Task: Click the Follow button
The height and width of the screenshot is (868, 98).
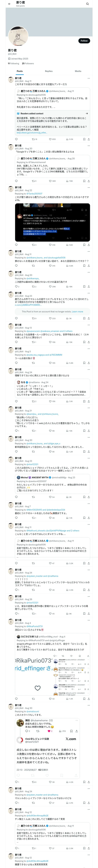Action: (84, 41)
